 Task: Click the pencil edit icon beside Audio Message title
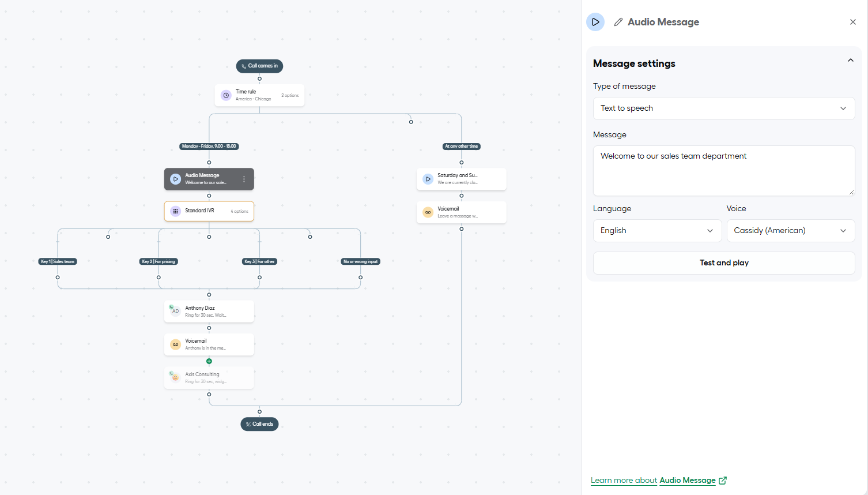click(x=618, y=22)
